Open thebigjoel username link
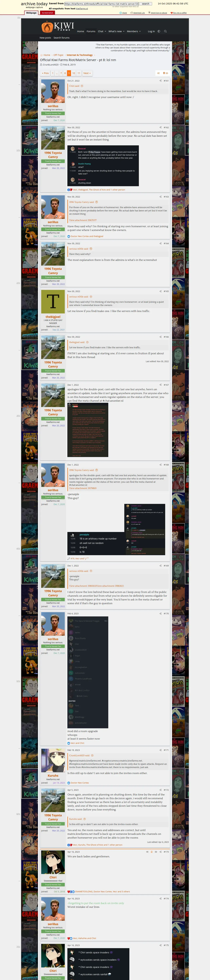This screenshot has width=210, height=980. (53, 317)
